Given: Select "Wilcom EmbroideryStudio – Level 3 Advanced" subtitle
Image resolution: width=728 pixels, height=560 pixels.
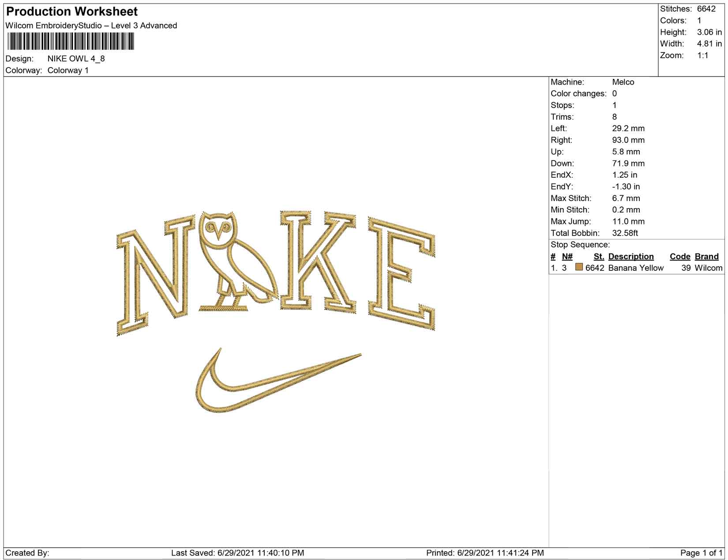Looking at the screenshot, I should pyautogui.click(x=91, y=26).
